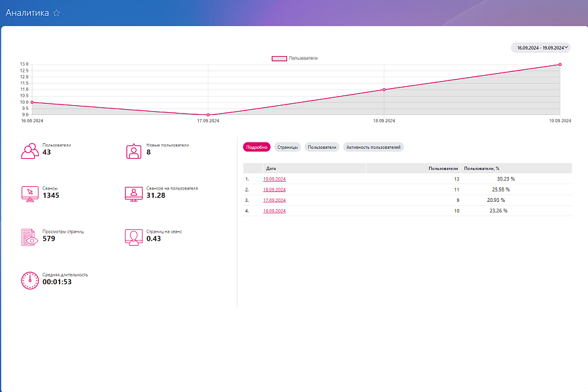The height and width of the screenshot is (392, 588).
Task: Click the Сеансов на пользователя icon
Action: click(133, 193)
